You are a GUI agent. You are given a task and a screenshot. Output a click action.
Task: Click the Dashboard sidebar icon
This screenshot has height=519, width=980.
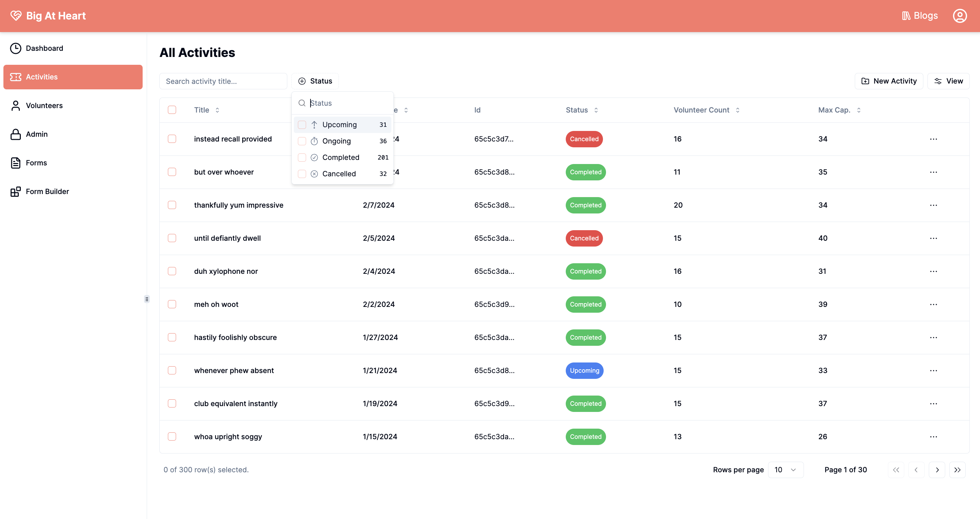[x=16, y=48]
